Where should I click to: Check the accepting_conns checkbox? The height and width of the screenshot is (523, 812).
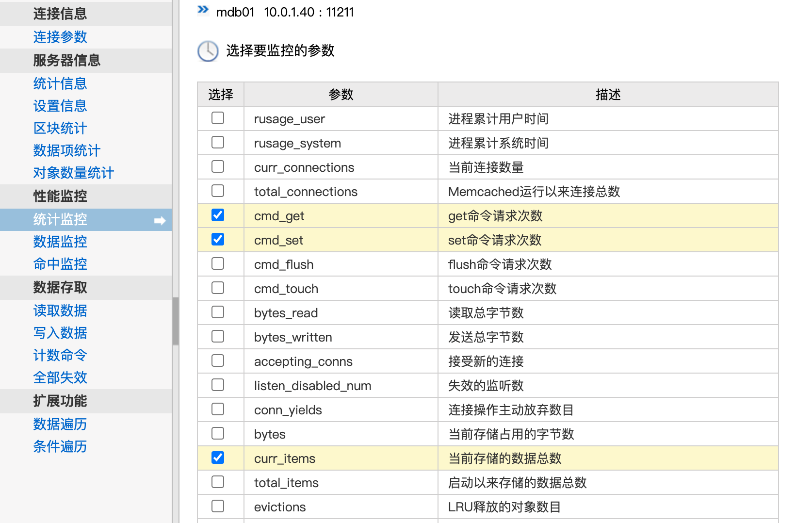(x=218, y=360)
